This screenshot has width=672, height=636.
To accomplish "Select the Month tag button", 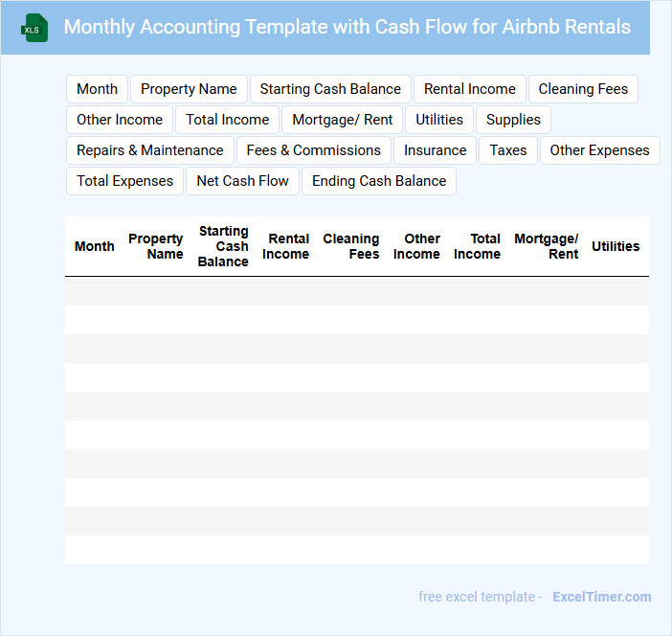I will (x=97, y=89).
